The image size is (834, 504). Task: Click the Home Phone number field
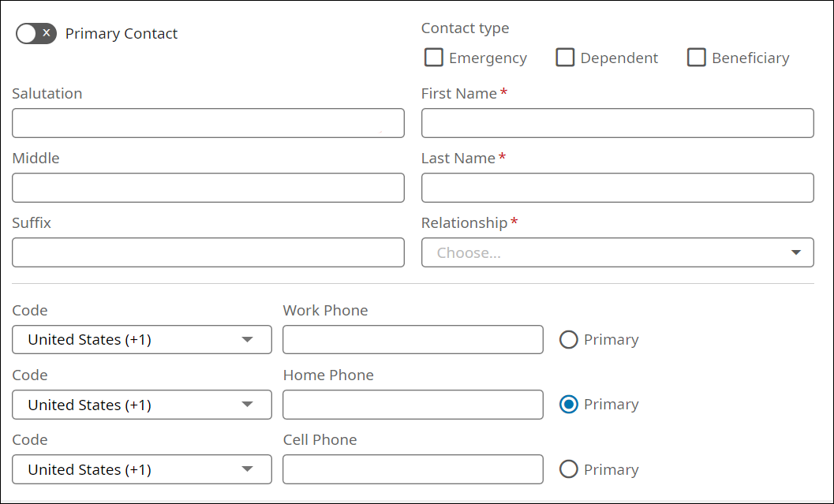pos(413,405)
